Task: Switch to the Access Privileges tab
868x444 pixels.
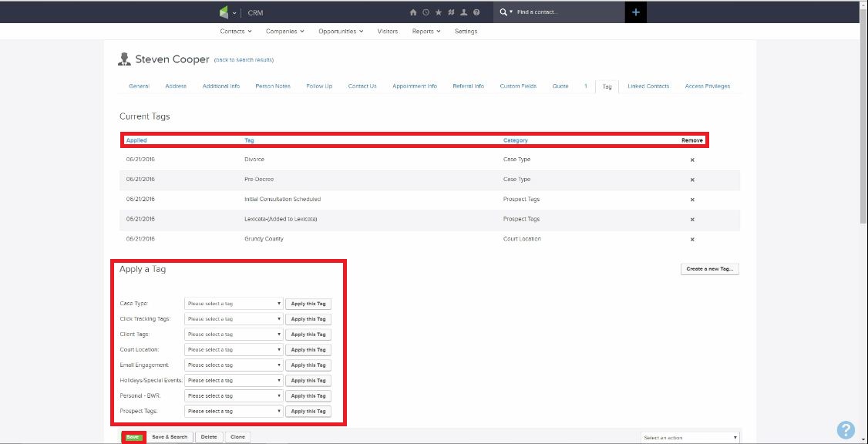Action: [708, 86]
